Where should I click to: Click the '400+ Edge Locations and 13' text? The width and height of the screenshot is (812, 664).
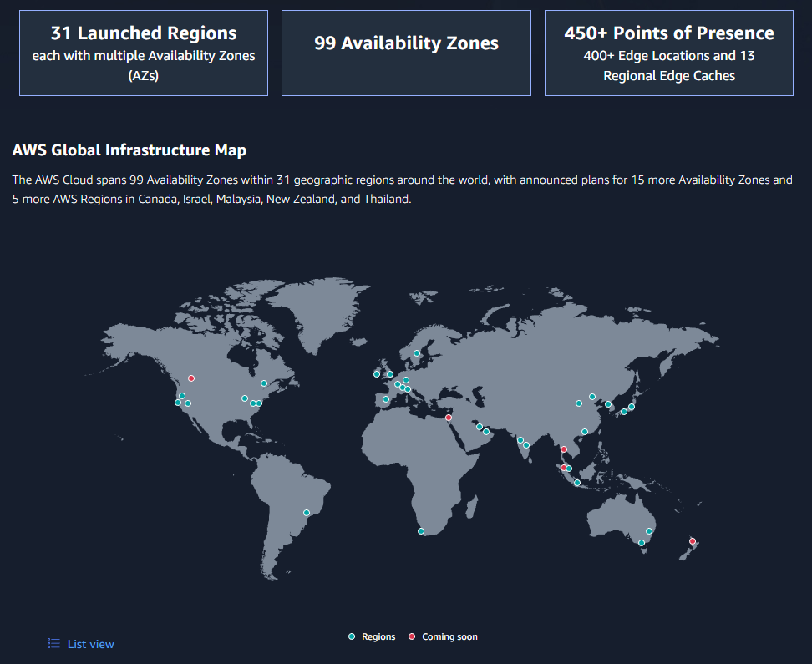[x=669, y=56]
